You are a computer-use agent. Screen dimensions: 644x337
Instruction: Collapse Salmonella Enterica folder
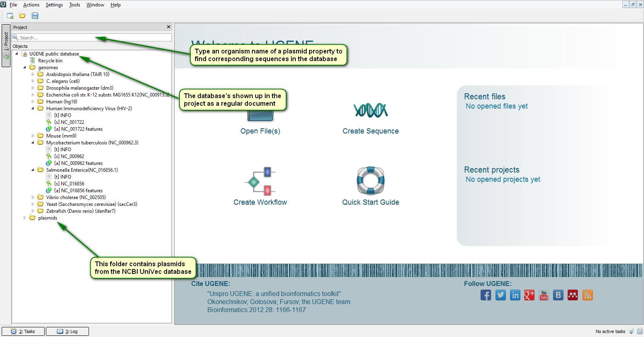(33, 170)
